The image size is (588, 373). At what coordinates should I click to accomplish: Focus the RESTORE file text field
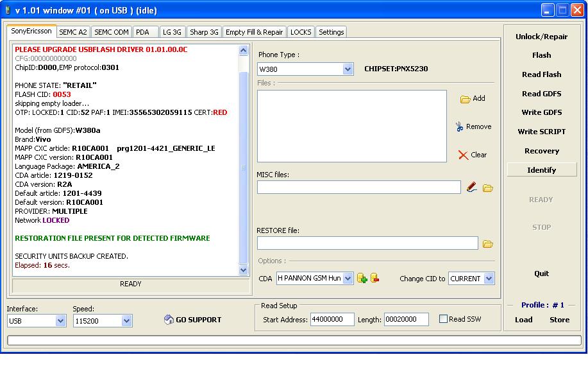pos(367,243)
